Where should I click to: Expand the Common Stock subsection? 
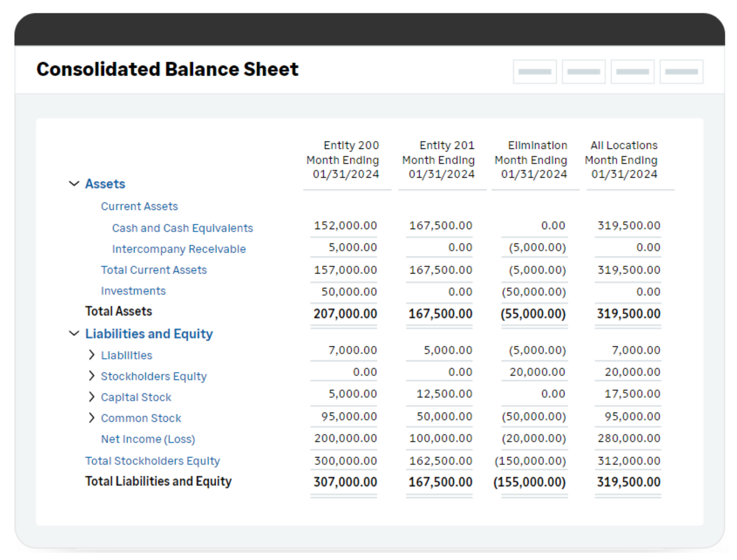point(92,418)
